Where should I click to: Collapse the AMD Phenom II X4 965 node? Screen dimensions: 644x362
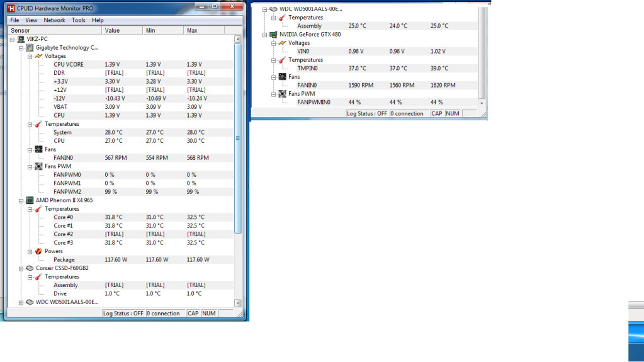21,200
